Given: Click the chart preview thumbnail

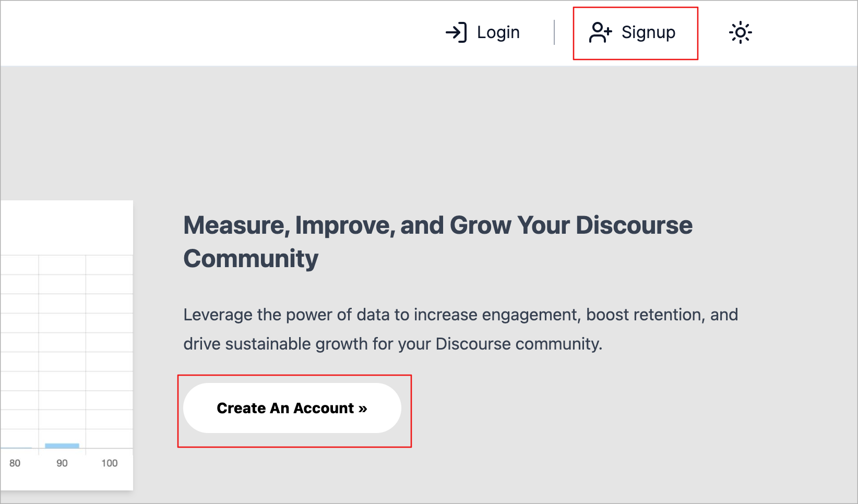Looking at the screenshot, I should click(x=67, y=345).
